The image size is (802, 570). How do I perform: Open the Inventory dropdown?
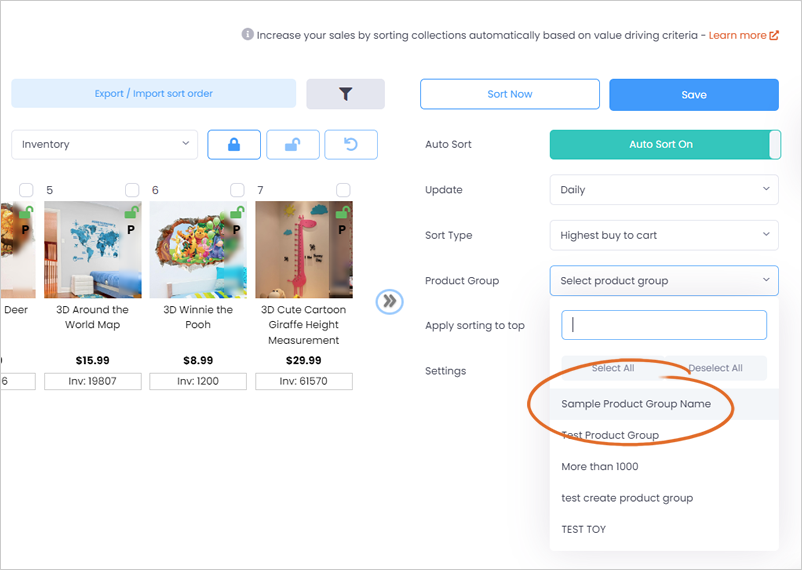[x=104, y=144]
